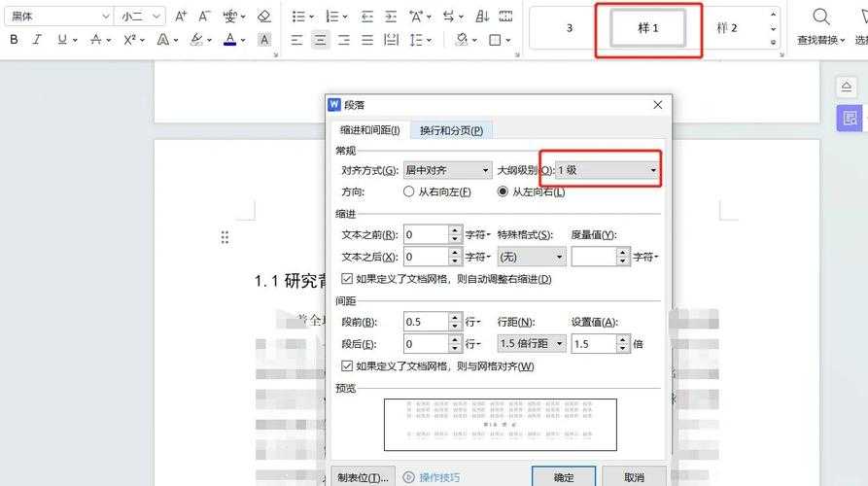Increment the 段后 spacing stepper up

coord(455,339)
